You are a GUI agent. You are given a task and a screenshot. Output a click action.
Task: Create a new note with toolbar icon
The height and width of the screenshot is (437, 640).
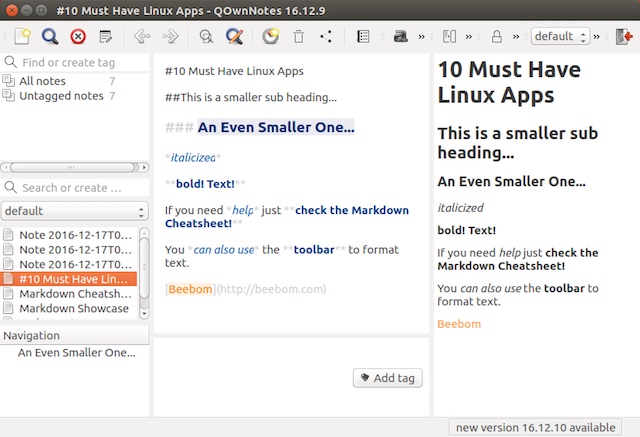(x=22, y=36)
